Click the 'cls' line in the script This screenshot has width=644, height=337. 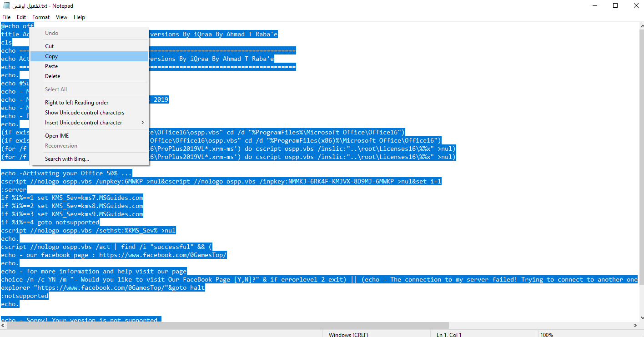pyautogui.click(x=6, y=43)
